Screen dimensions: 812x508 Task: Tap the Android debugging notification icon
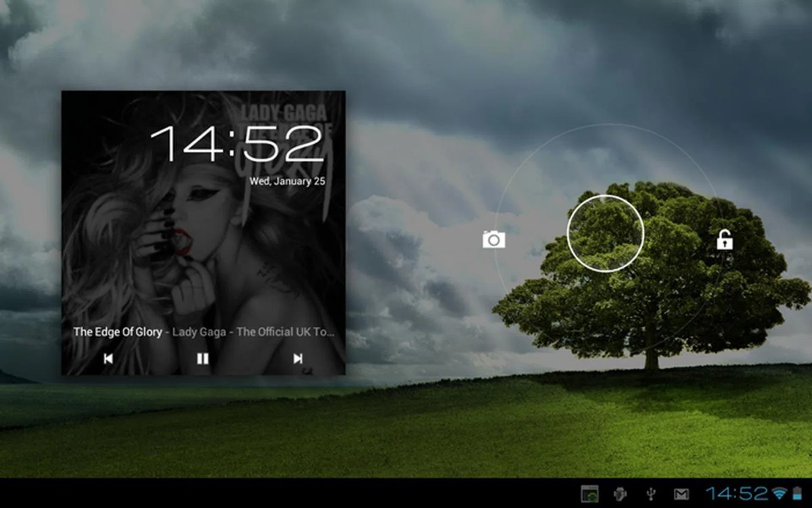coord(620,494)
